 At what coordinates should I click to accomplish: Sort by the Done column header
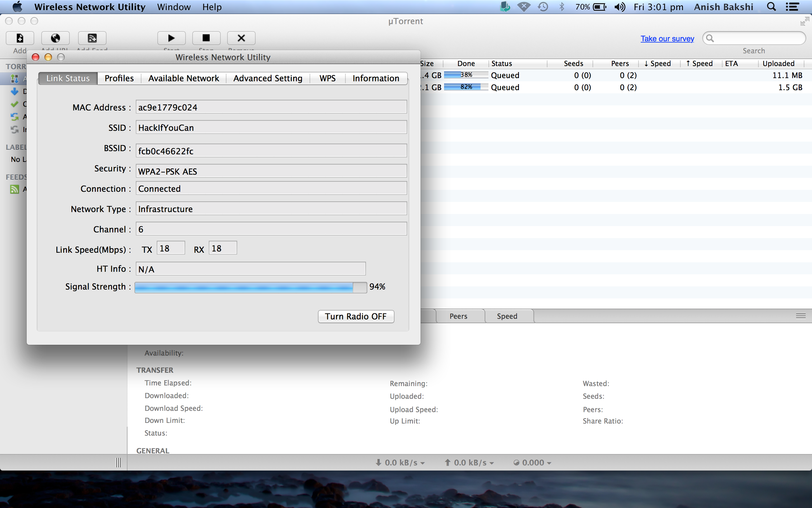466,63
